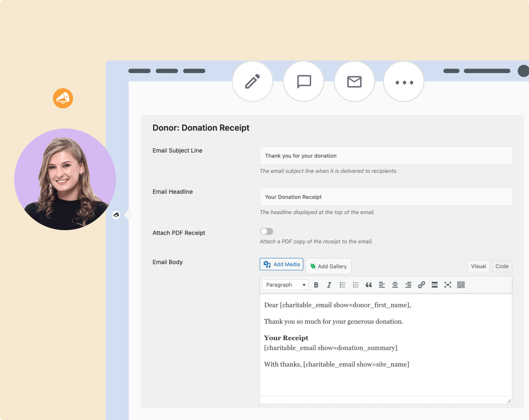The width and height of the screenshot is (529, 420).
Task: Insert the Read More tag
Action: pyautogui.click(x=434, y=285)
